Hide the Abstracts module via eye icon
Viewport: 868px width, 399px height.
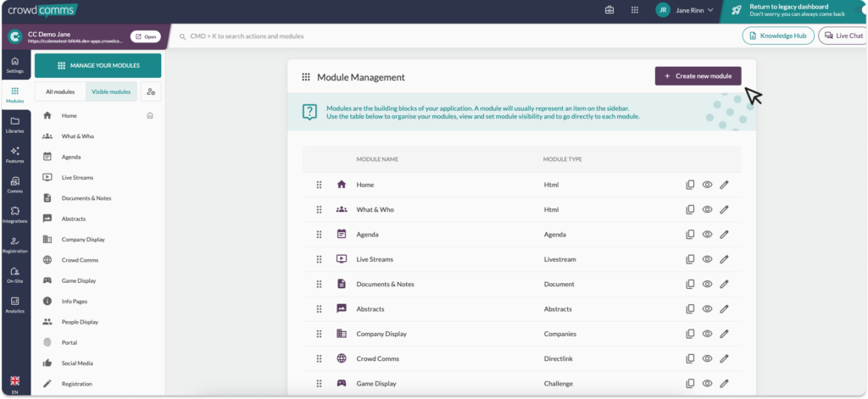(707, 309)
